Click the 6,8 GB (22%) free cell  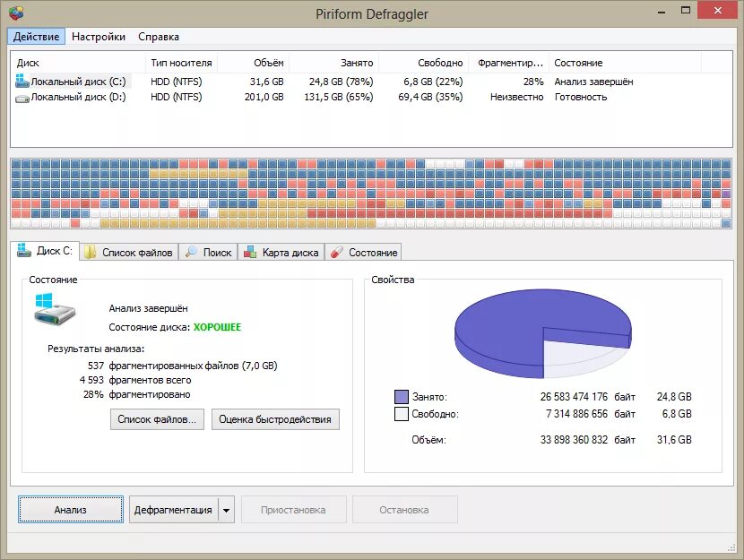(x=433, y=82)
